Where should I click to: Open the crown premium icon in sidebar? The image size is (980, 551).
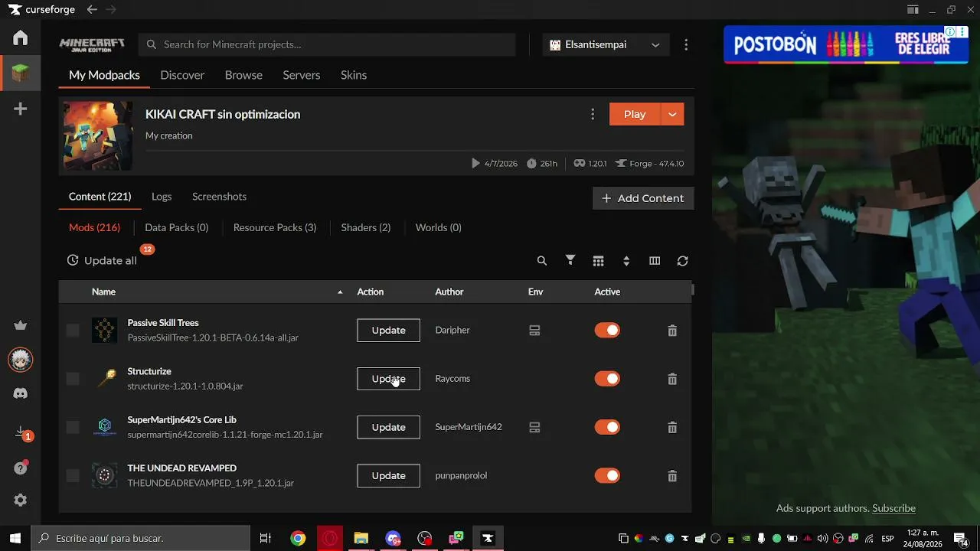click(21, 325)
